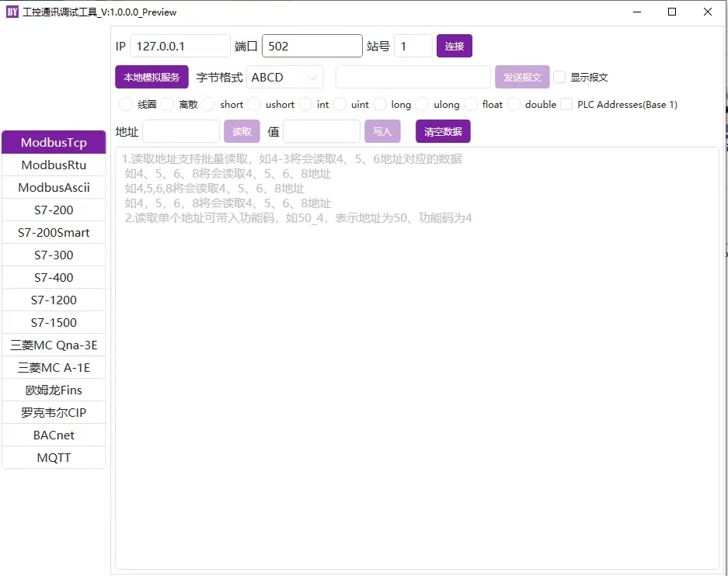This screenshot has height=576, width=728.
Task: Start the 本地模拟服务 local simulation
Action: (x=152, y=77)
